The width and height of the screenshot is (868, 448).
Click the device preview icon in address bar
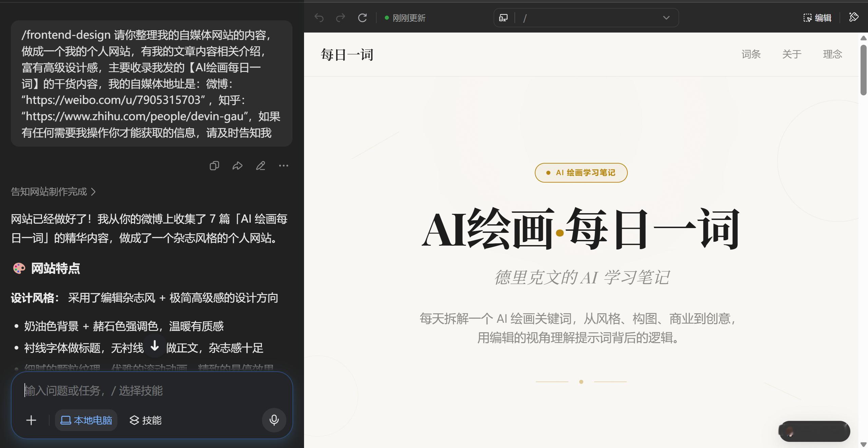tap(503, 18)
